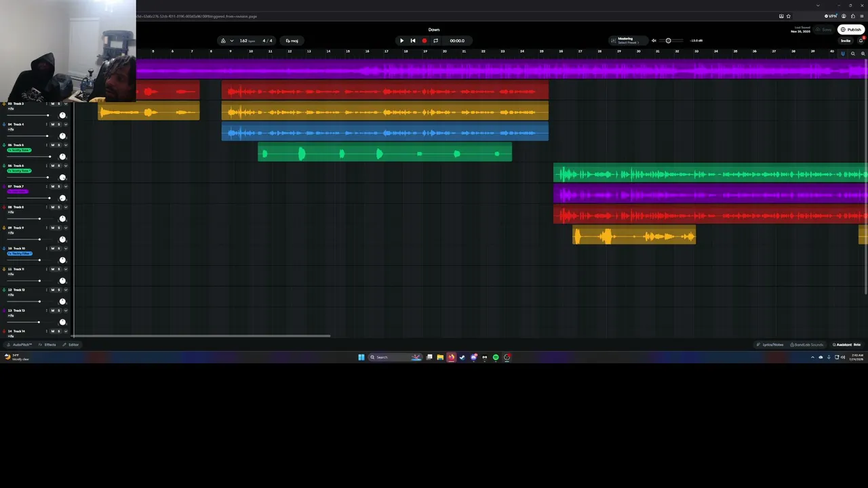Toggle the loop cycle button
This screenshot has height=488, width=868.
click(435, 41)
